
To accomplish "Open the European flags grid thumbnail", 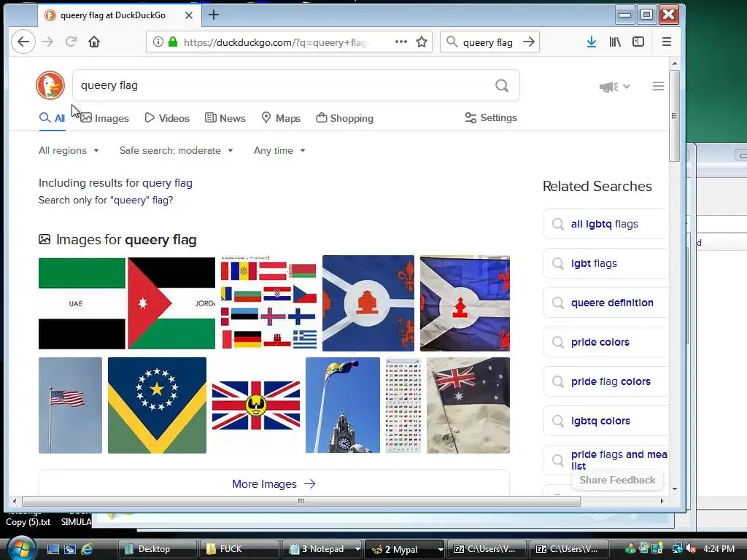I will 268,303.
